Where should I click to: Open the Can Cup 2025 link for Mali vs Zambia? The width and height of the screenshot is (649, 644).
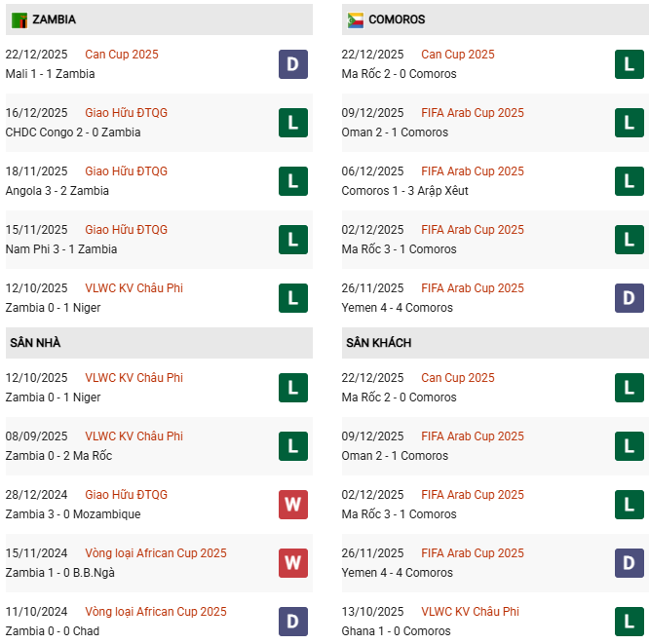tap(122, 55)
